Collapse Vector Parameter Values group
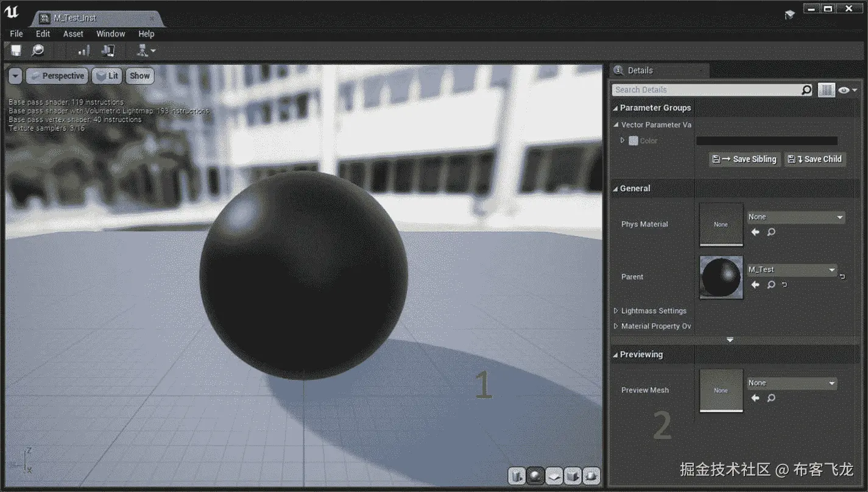The image size is (868, 492). click(616, 124)
